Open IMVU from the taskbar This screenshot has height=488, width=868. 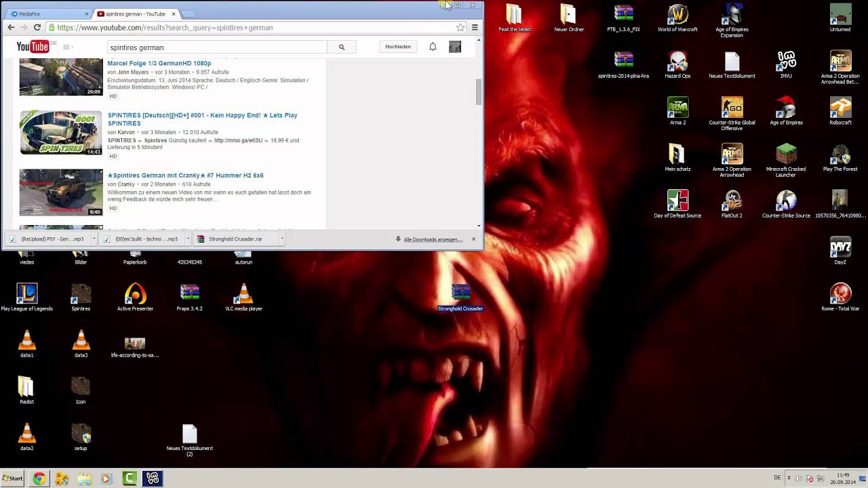point(153,479)
